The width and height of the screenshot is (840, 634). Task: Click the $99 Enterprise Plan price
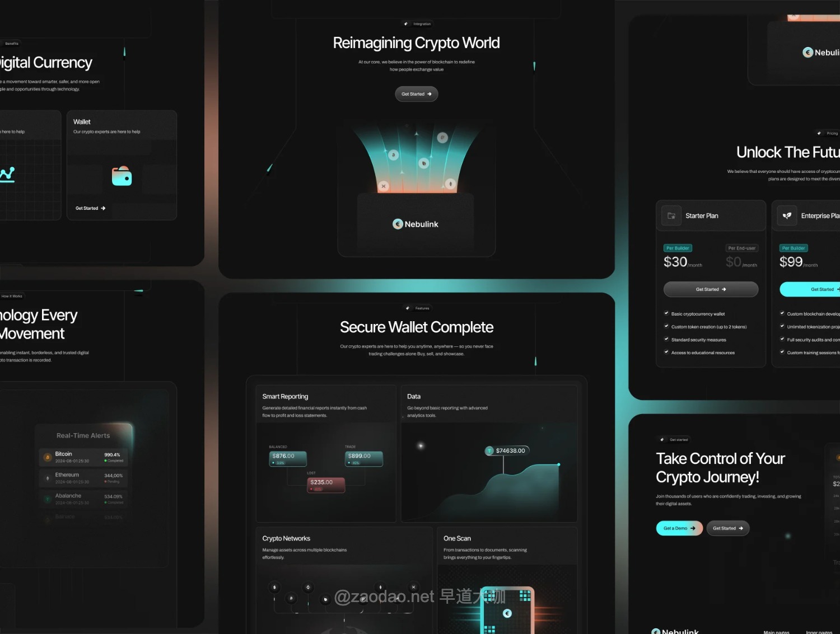(791, 262)
